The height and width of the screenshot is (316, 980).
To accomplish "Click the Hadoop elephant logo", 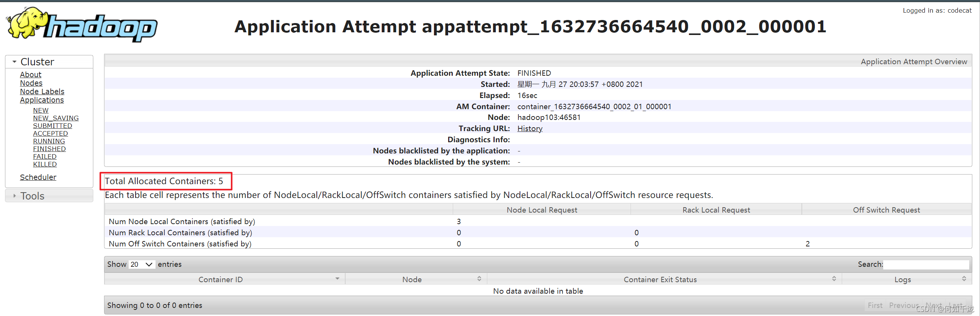I will pos(82,25).
